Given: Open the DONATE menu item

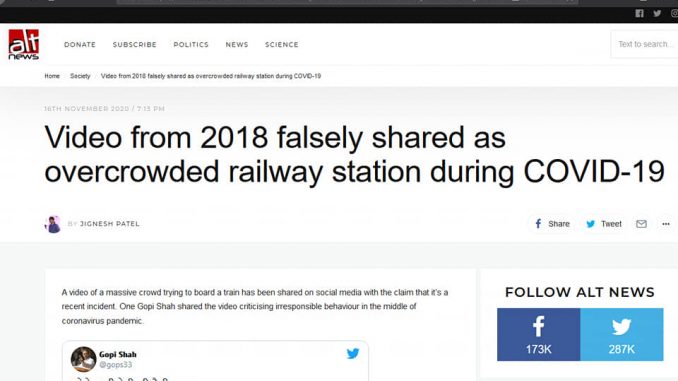Looking at the screenshot, I should [80, 45].
